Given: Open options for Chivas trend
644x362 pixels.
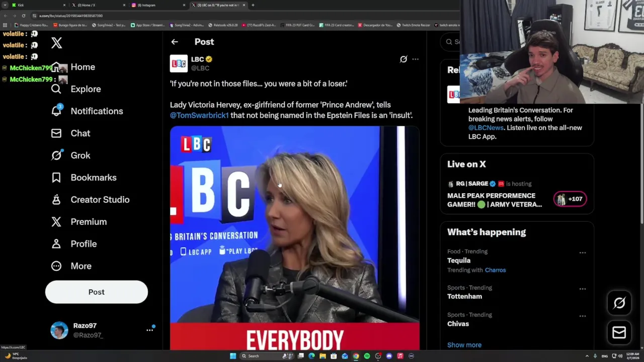Looking at the screenshot, I should click(x=583, y=316).
